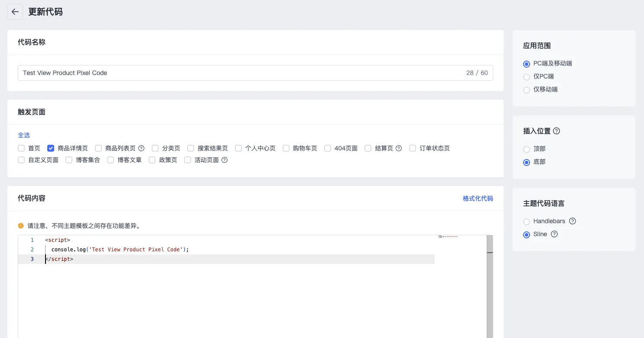
Task: Click the orange warning notice icon
Action: click(21, 226)
